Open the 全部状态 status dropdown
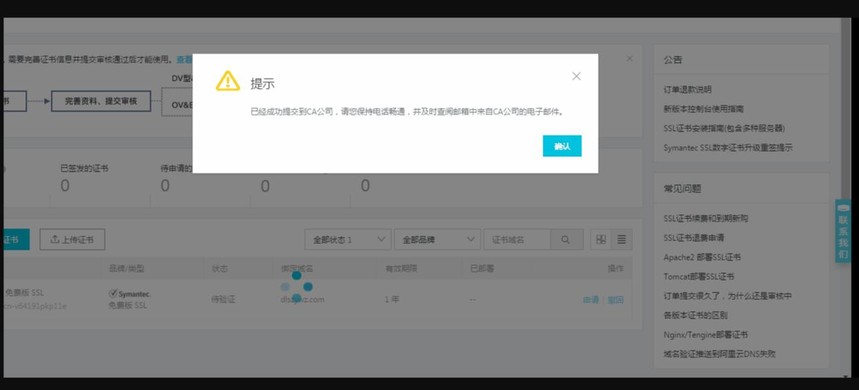859x390 pixels. click(x=348, y=239)
